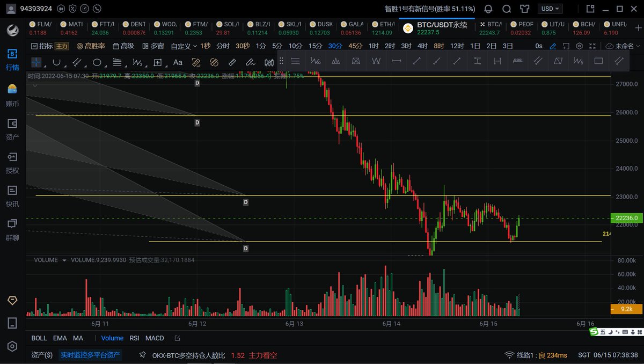Expand the VOLUME indicator legend dropdown
This screenshot has width=644, height=364.
coord(64,260)
